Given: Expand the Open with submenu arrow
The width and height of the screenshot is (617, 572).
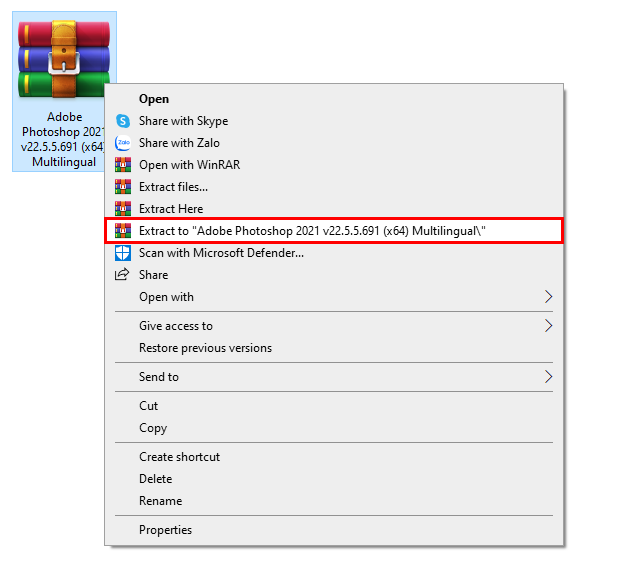Looking at the screenshot, I should pyautogui.click(x=548, y=297).
